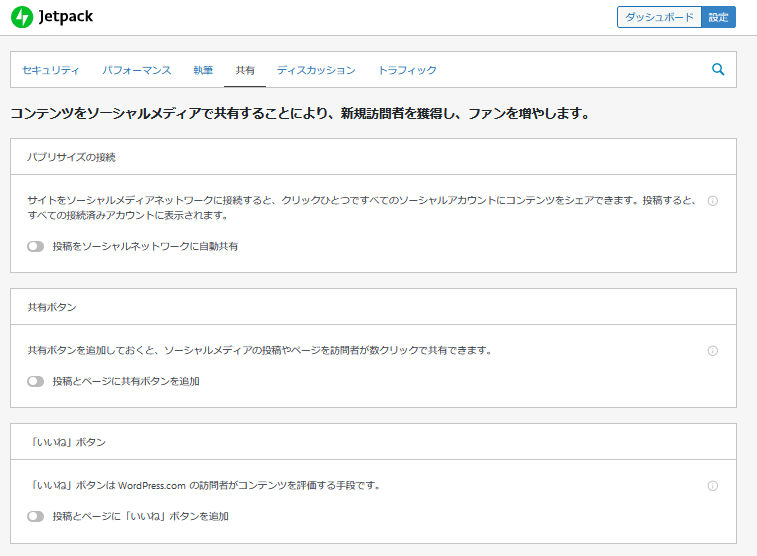Screen dimensions: 757x556
Task: Click the 投稿をソーシャルネットワークに自動共有 label text
Action: (145, 246)
